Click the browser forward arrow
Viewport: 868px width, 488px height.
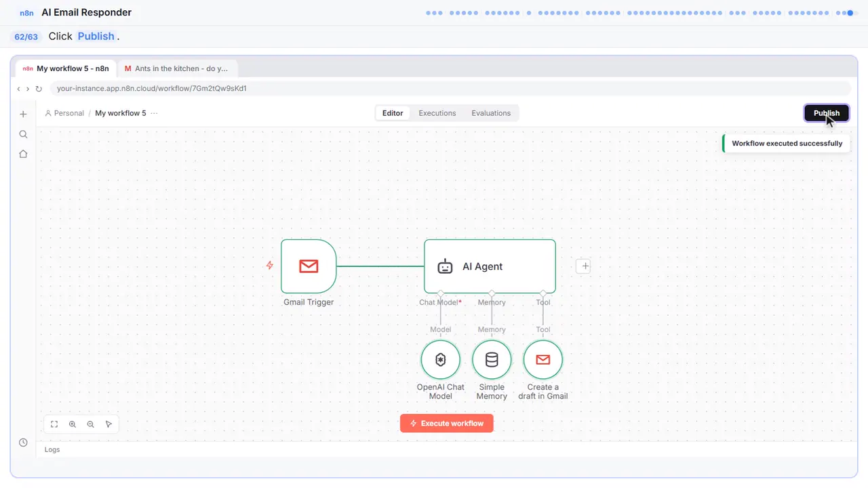pos(28,89)
